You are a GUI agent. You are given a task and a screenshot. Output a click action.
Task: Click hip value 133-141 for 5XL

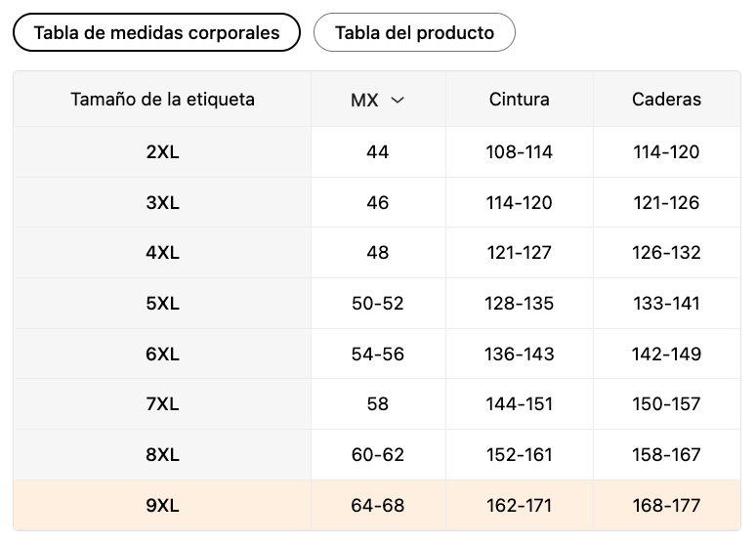point(667,304)
